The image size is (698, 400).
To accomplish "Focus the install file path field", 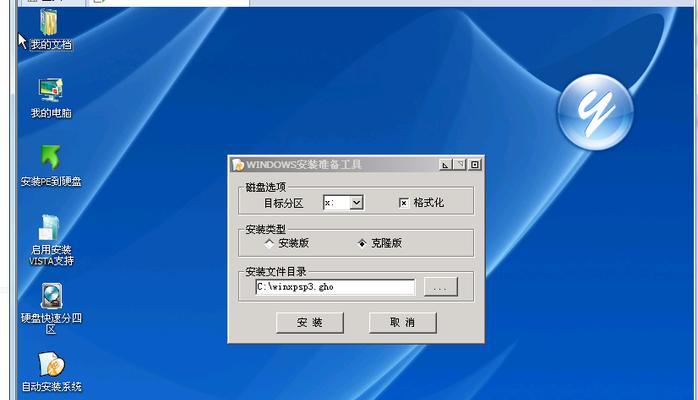I will 335,287.
